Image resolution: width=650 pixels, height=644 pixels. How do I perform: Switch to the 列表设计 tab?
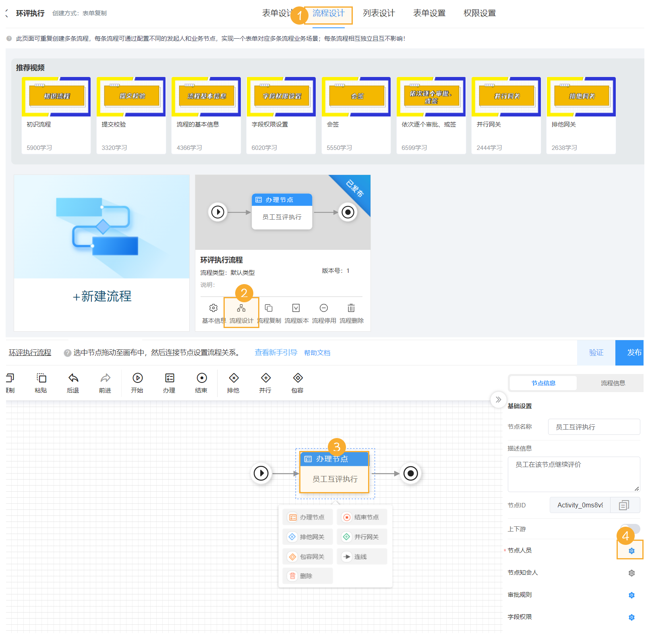click(x=378, y=12)
